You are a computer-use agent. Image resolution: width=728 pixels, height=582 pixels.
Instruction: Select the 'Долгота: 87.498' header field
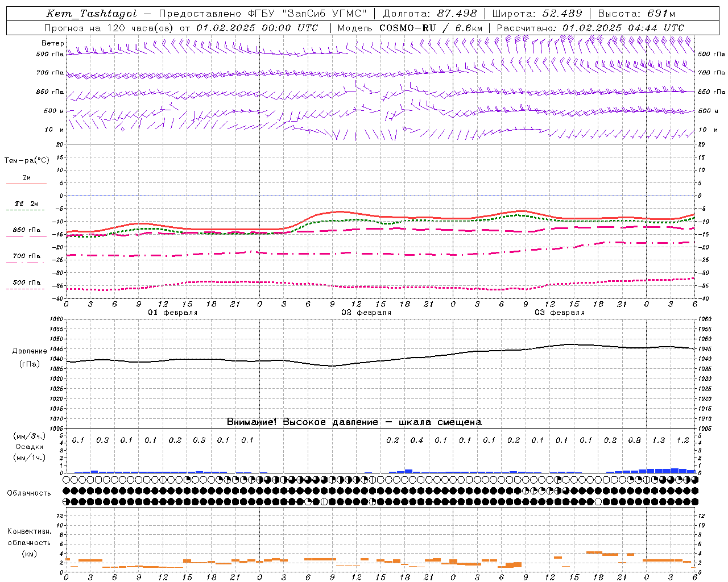point(431,14)
